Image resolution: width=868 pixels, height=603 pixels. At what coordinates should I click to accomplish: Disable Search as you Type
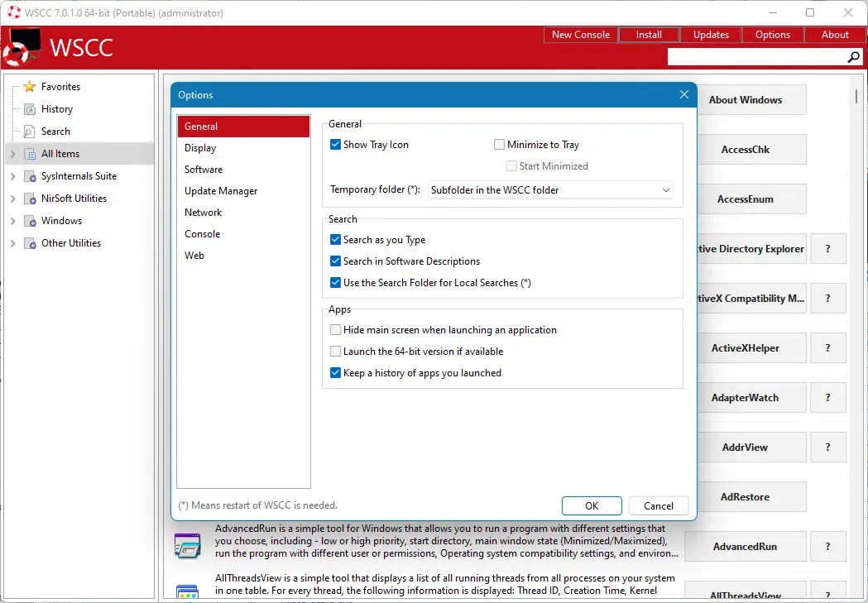coord(335,240)
